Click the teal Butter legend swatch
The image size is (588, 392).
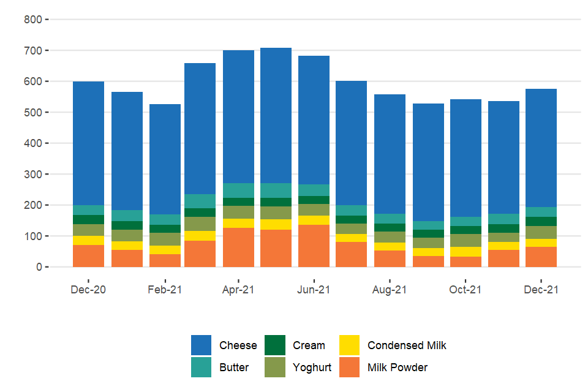click(x=202, y=367)
